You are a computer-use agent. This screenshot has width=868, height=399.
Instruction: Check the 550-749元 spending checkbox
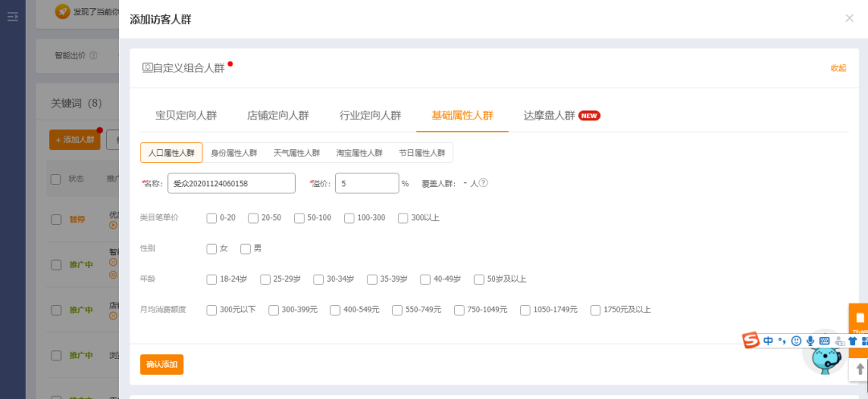[x=397, y=310]
